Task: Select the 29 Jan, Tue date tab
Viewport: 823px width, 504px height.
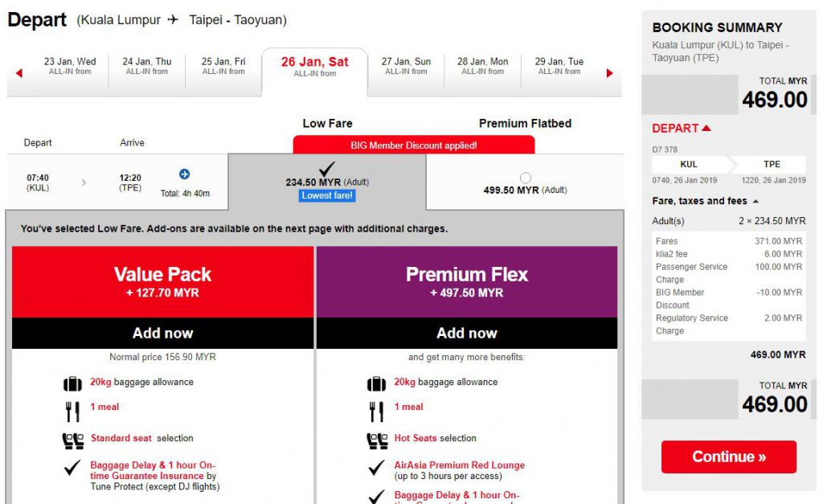Action: (559, 66)
